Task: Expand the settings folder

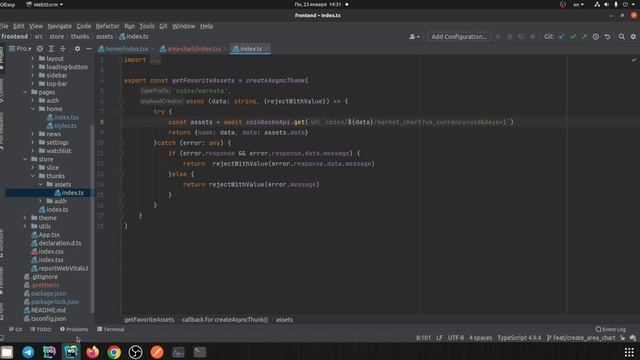Action: coord(33,142)
